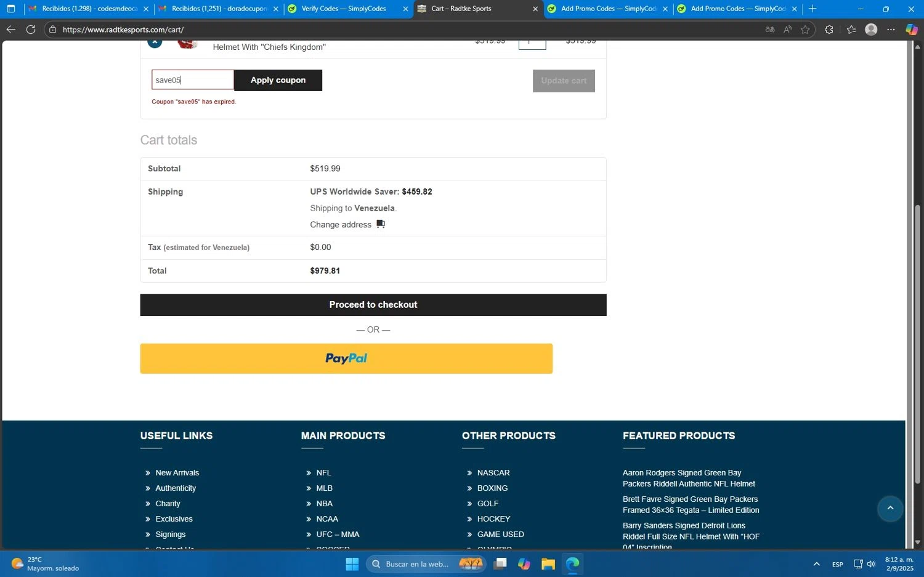Open the NASCAR products link
924x577 pixels.
pyautogui.click(x=493, y=473)
